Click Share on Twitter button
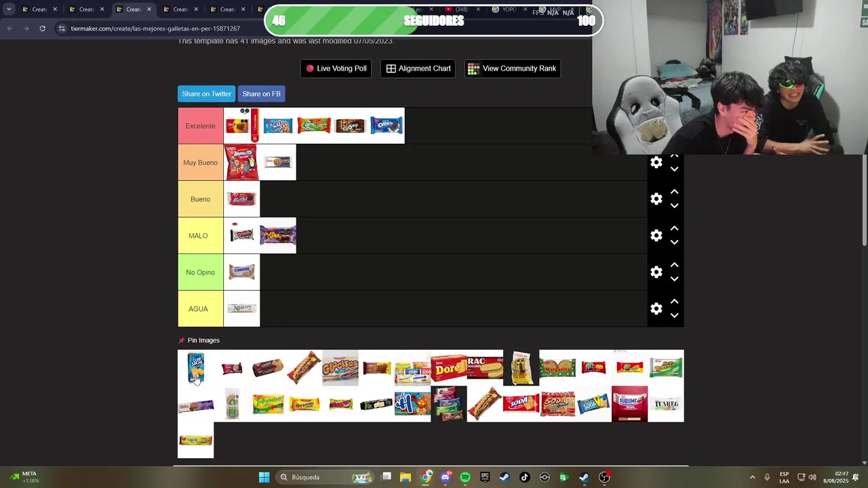 [206, 94]
